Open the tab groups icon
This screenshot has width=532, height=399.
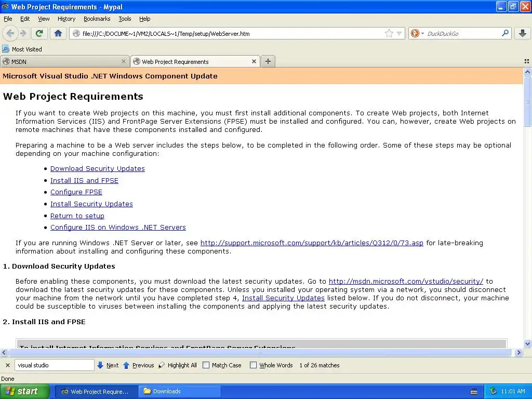pyautogui.click(x=527, y=61)
